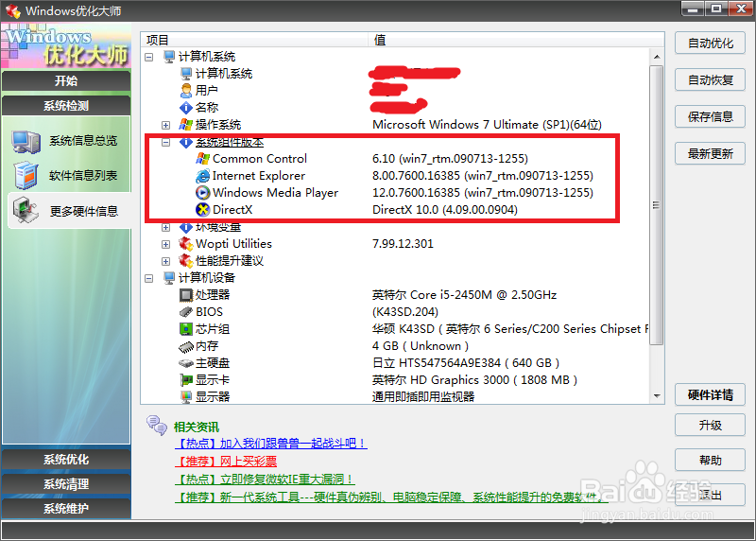Open the 加入我们跟兽兽一起战斗吧 link
756x541 pixels.
coord(271,443)
